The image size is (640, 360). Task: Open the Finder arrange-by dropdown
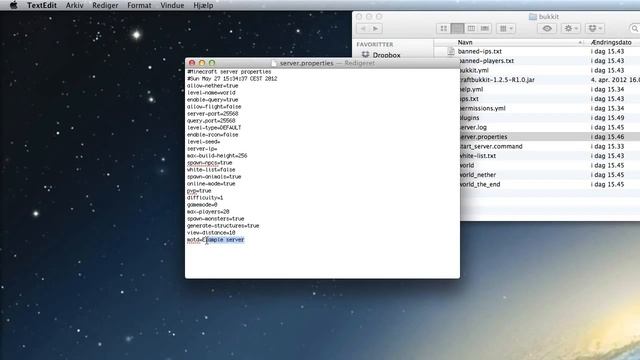click(506, 29)
